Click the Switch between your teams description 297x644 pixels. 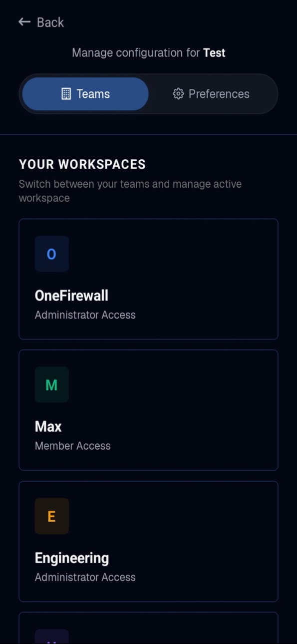pyautogui.click(x=130, y=191)
